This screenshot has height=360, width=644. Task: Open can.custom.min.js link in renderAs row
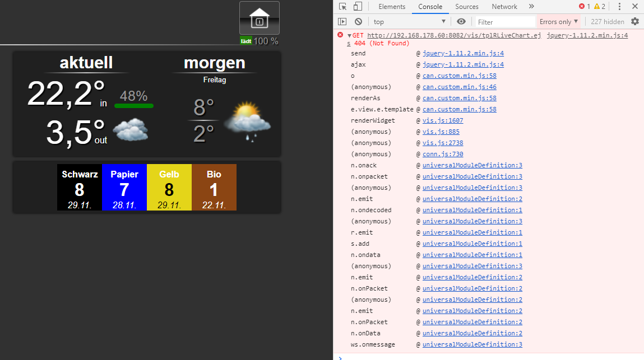click(x=460, y=98)
